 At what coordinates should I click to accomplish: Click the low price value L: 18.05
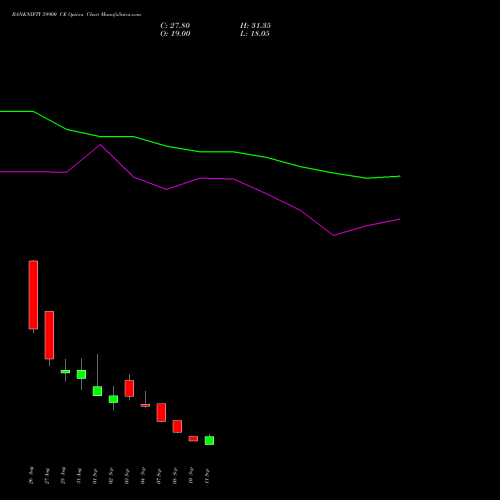(255, 34)
